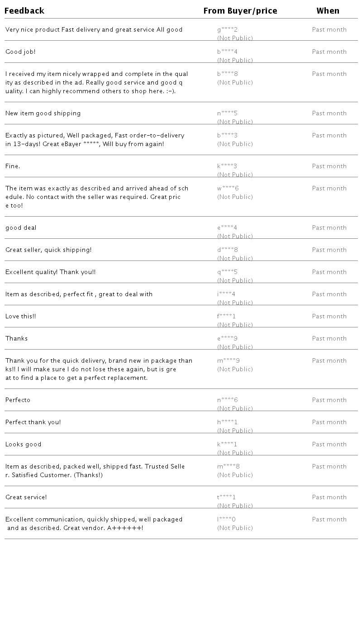362x644 pixels.
Task: Click buyer l****0 username
Action: coord(226,520)
